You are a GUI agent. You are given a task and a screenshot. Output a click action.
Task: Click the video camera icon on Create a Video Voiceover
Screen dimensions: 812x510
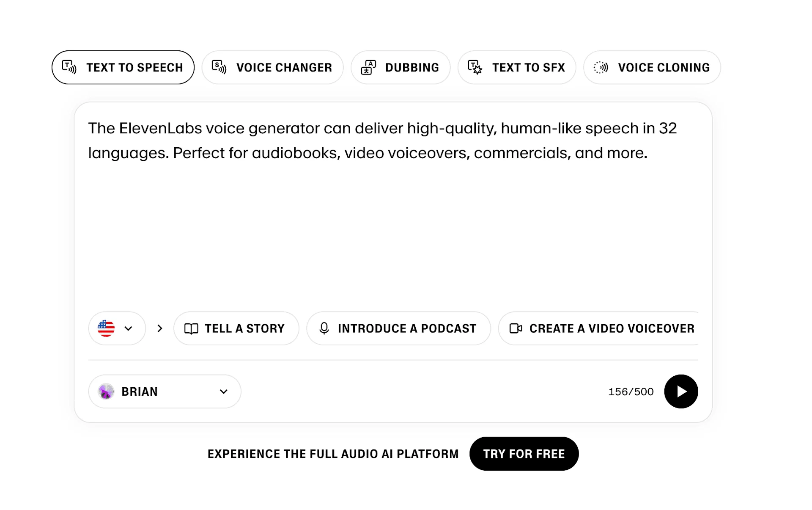pos(516,328)
